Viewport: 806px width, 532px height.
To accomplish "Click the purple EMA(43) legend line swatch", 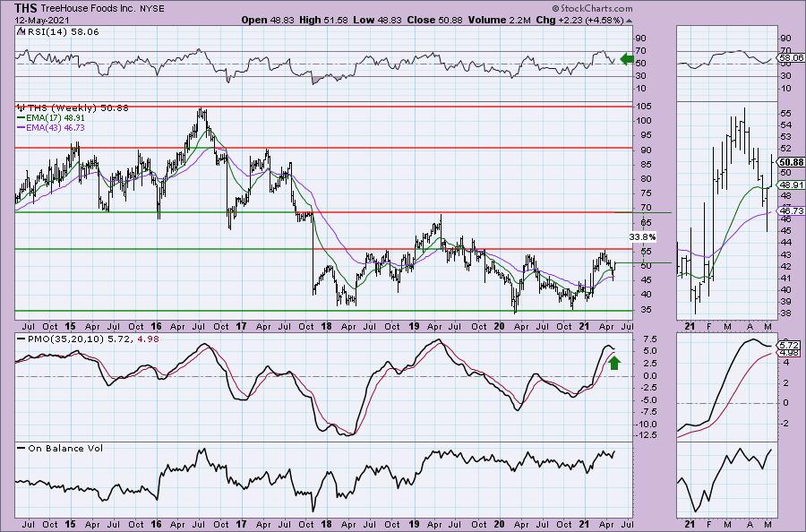I will point(21,127).
